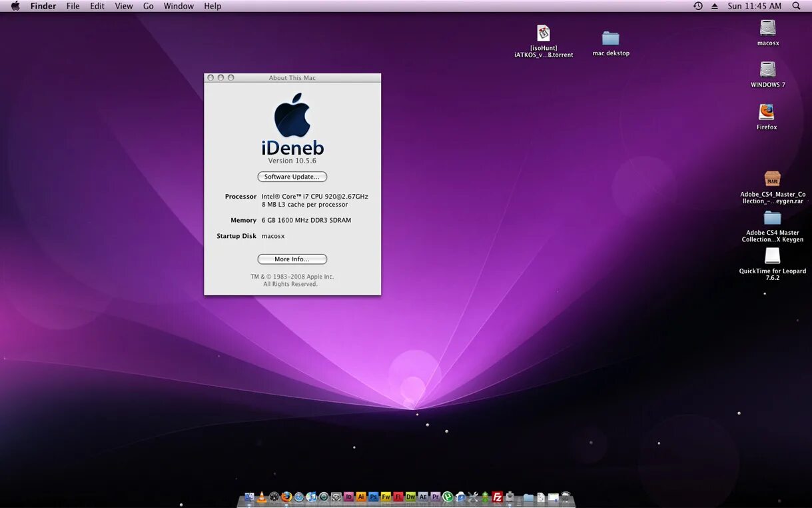Open the Edit menu
Image resolution: width=812 pixels, height=508 pixels.
97,6
